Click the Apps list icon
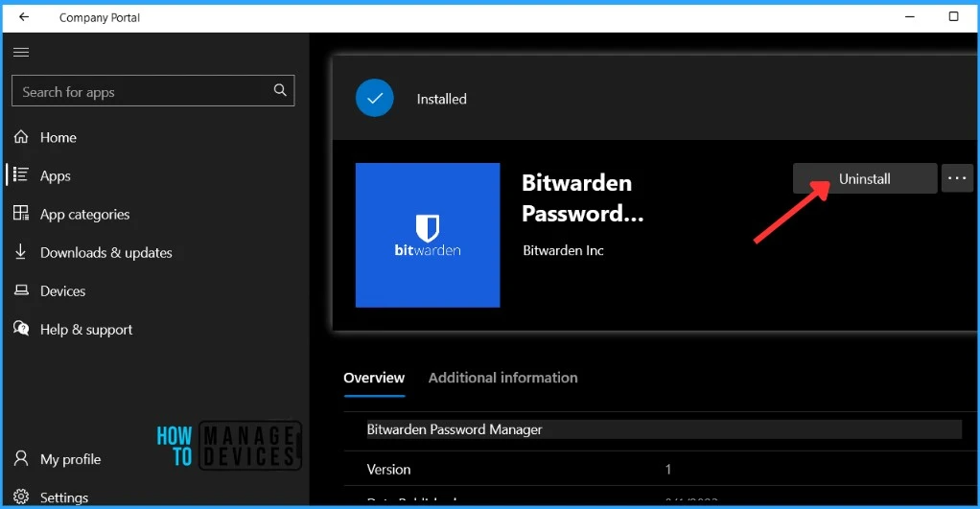The width and height of the screenshot is (980, 509). pyautogui.click(x=21, y=174)
